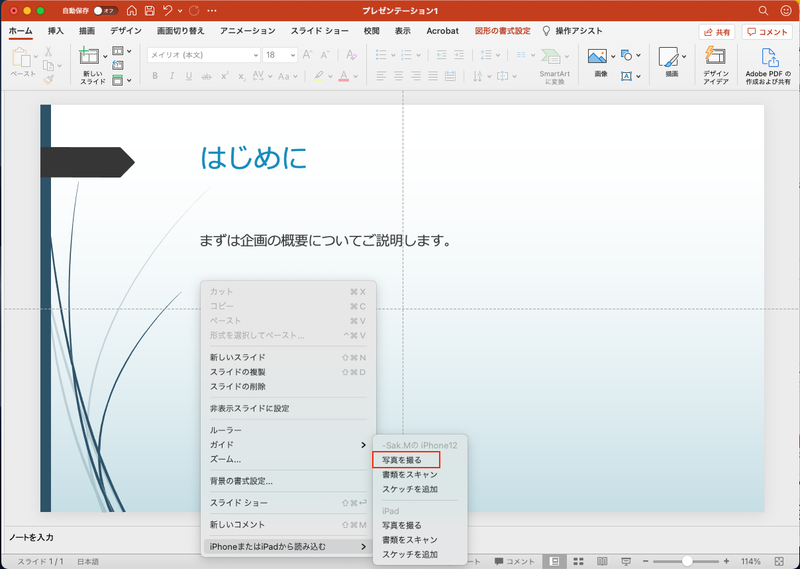Toggle コメント pane in status bar
The width and height of the screenshot is (800, 569).
tap(515, 561)
